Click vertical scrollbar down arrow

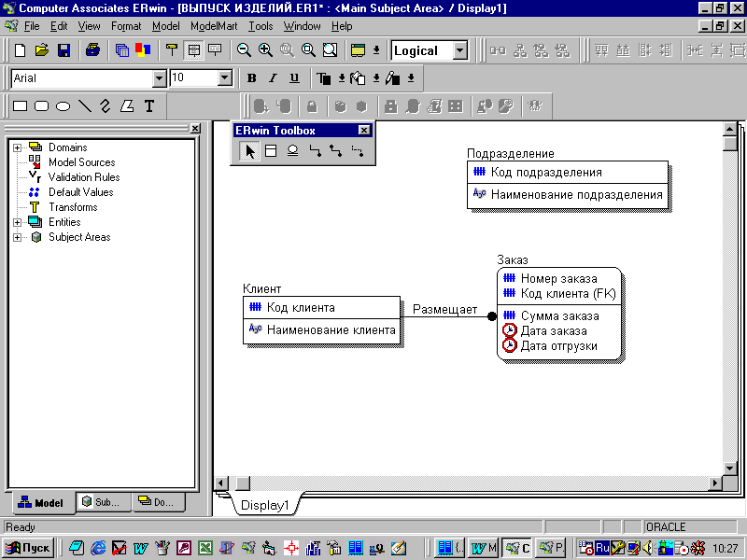[730, 469]
